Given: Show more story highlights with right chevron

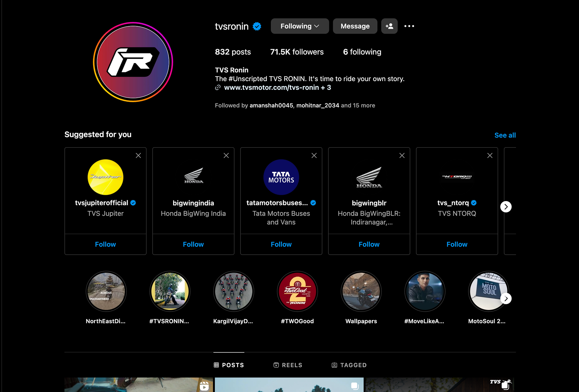Looking at the screenshot, I should 506,299.
